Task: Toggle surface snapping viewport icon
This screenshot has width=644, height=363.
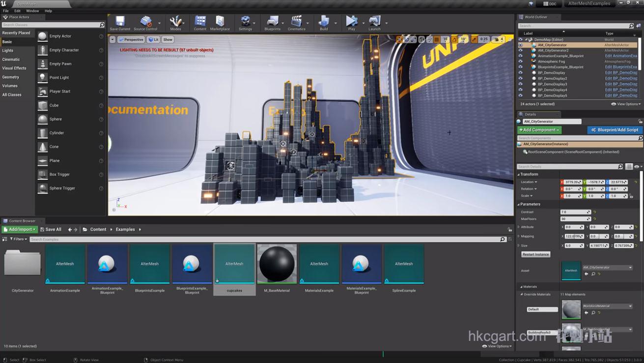Action: 429,39
